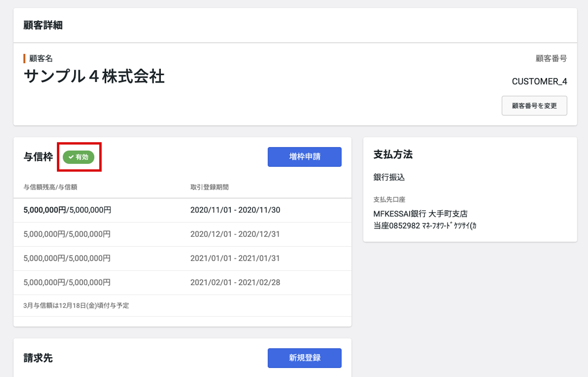Click the customer number CUSTOMER_4

(x=539, y=82)
